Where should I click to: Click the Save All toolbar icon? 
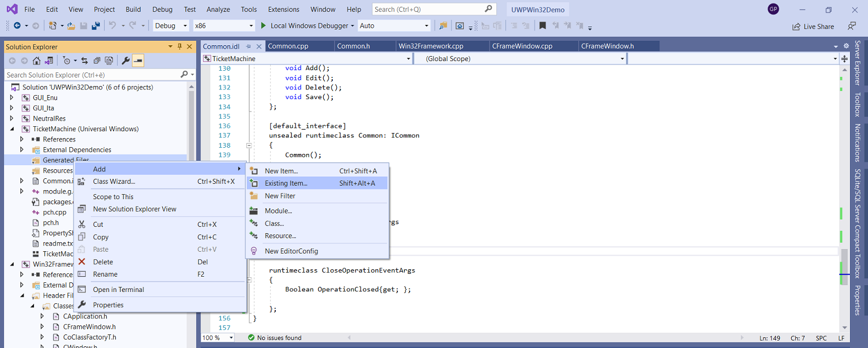[x=96, y=25]
